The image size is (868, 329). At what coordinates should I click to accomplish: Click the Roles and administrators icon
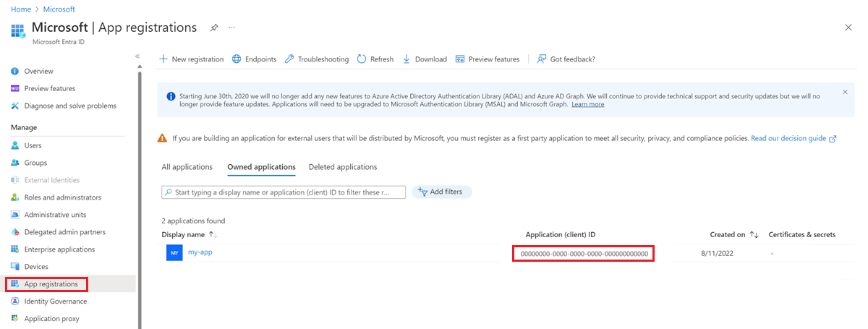(x=14, y=197)
